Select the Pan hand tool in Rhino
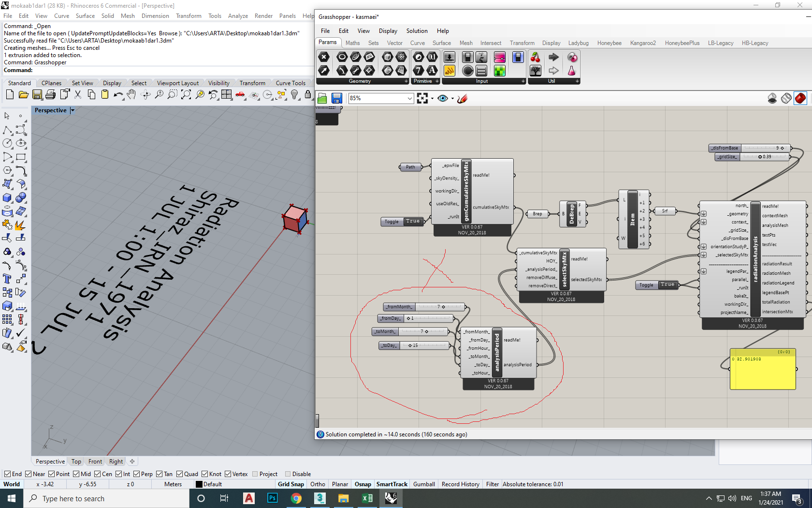 pyautogui.click(x=131, y=95)
